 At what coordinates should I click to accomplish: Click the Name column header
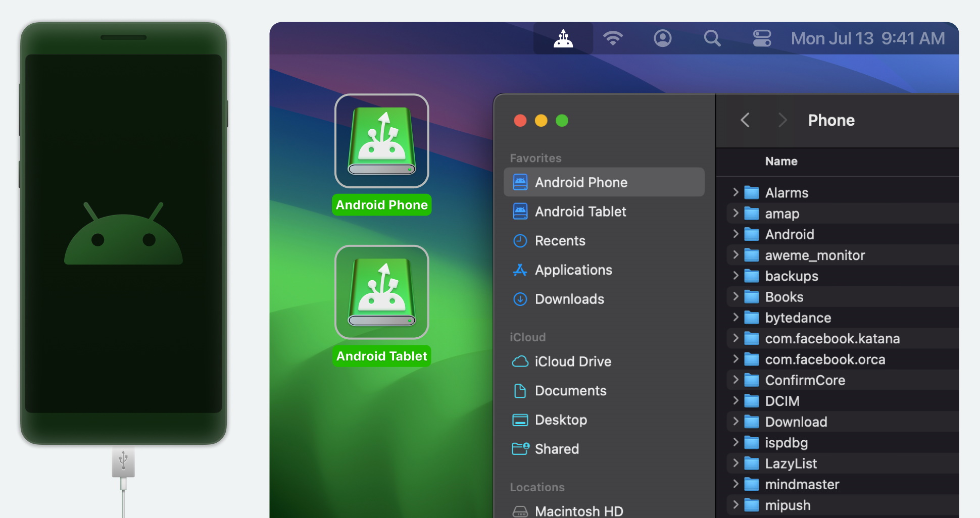[781, 162]
